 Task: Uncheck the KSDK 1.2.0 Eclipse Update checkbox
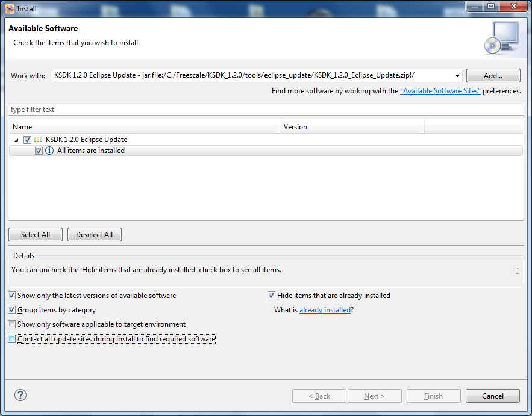pyautogui.click(x=27, y=140)
